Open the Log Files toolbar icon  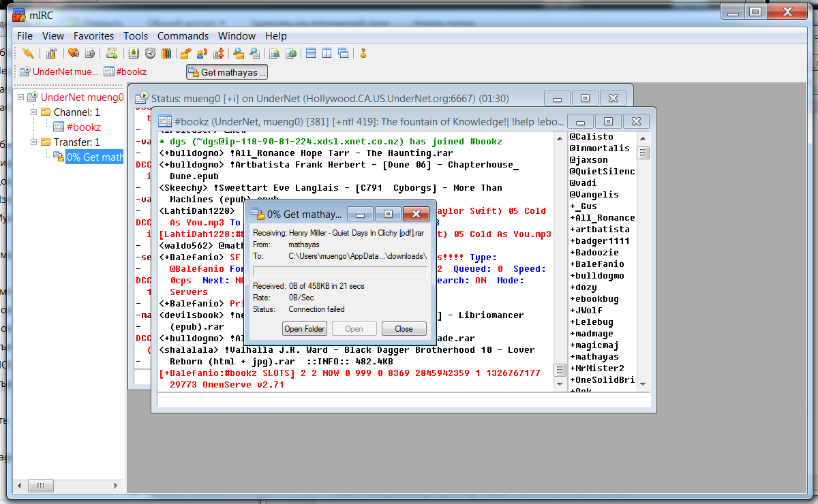[x=254, y=53]
